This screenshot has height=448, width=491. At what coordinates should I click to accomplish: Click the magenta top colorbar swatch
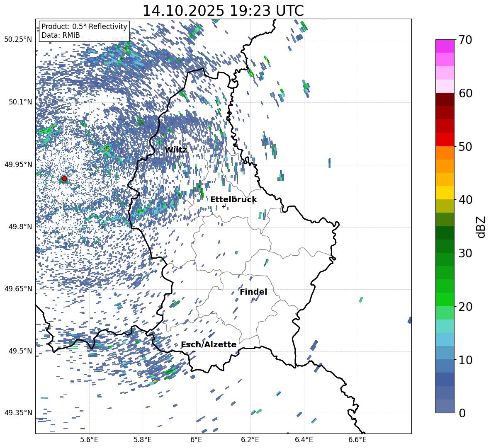point(445,46)
